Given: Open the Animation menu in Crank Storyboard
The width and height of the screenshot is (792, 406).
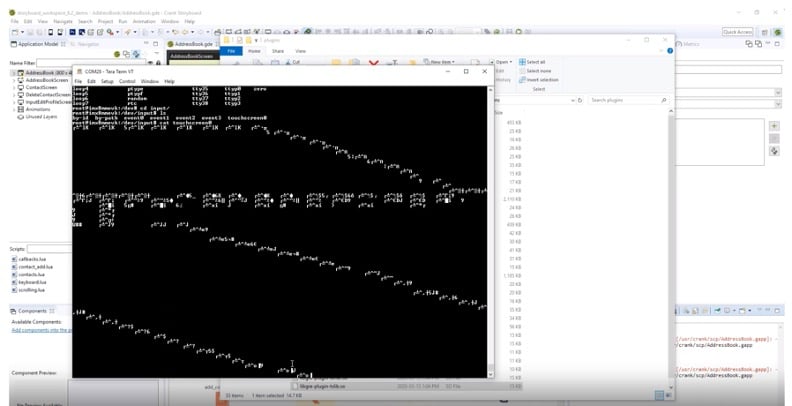Looking at the screenshot, I should (x=144, y=22).
